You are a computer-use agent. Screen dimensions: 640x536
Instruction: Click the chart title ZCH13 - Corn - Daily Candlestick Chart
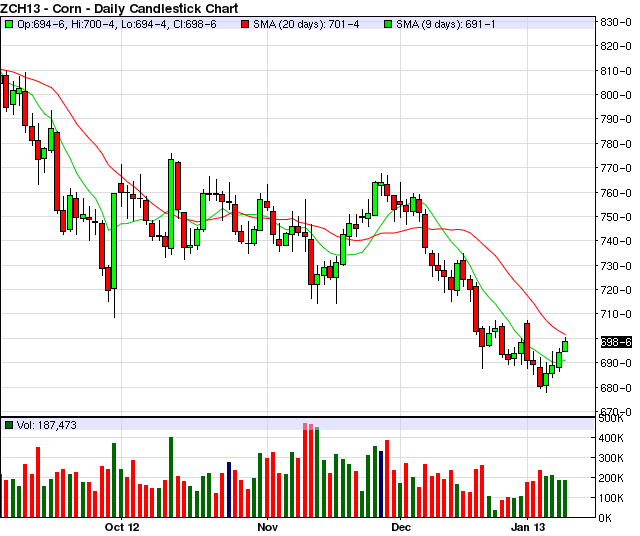coord(119,8)
